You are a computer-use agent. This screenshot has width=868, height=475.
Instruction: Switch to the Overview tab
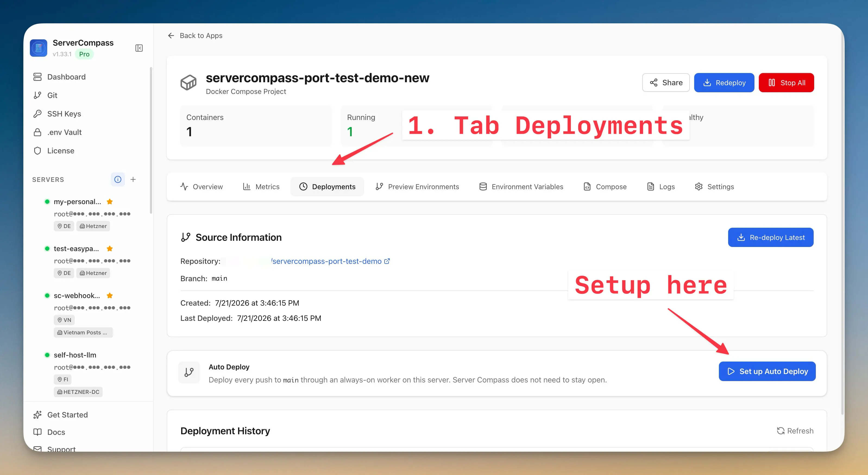coord(202,186)
